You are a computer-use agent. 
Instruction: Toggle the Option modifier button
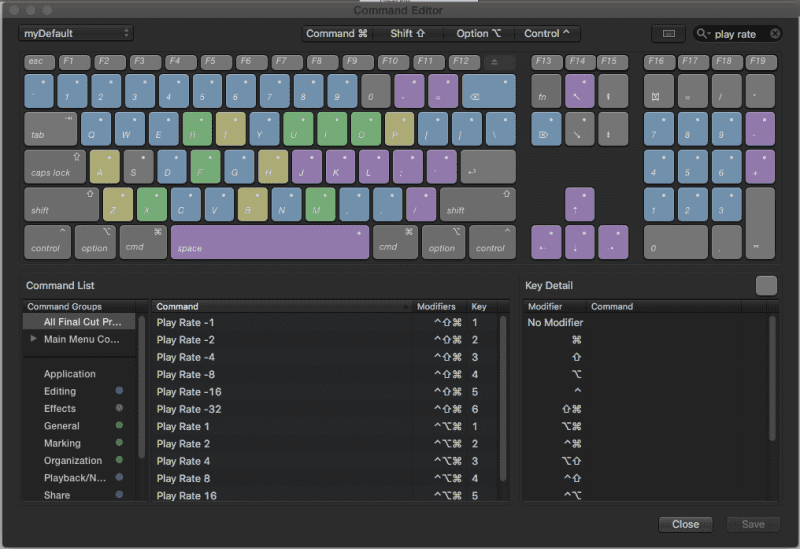479,34
